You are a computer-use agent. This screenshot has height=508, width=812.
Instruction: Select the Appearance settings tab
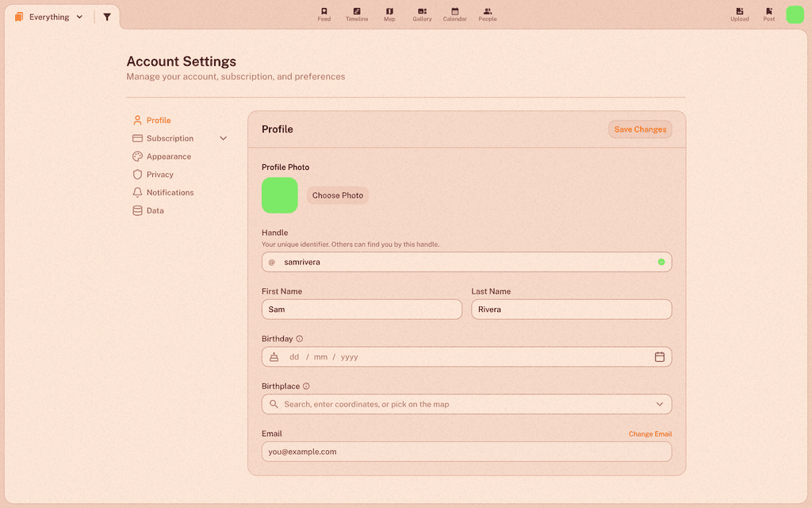click(x=162, y=156)
